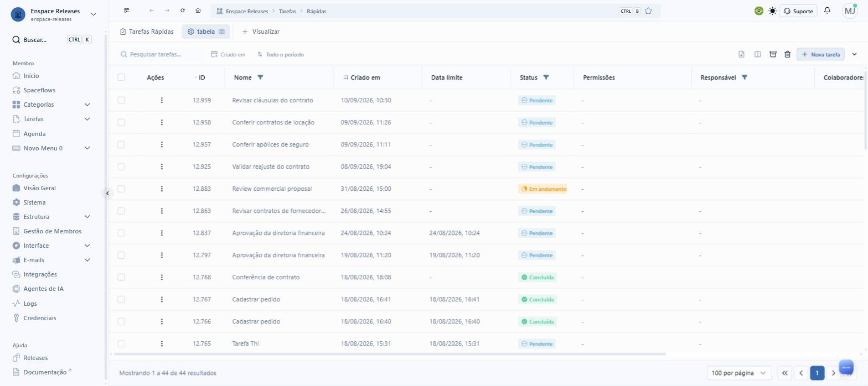Open actions menu for task 12.883
The height and width of the screenshot is (386, 868).
[162, 189]
